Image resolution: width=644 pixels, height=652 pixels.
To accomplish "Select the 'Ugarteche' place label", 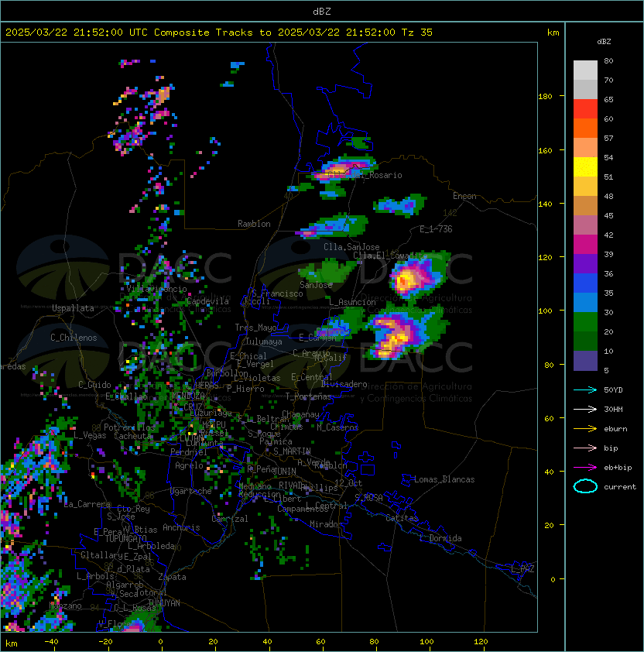I will [191, 491].
